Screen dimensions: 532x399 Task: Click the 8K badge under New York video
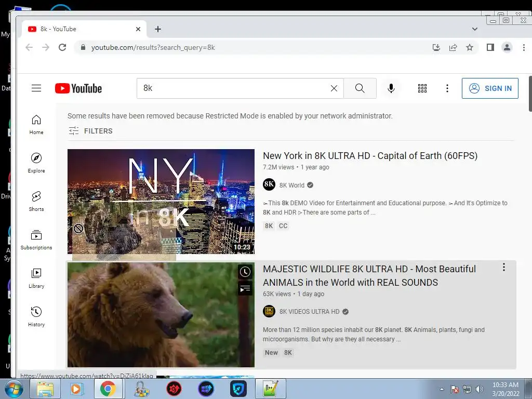269,226
